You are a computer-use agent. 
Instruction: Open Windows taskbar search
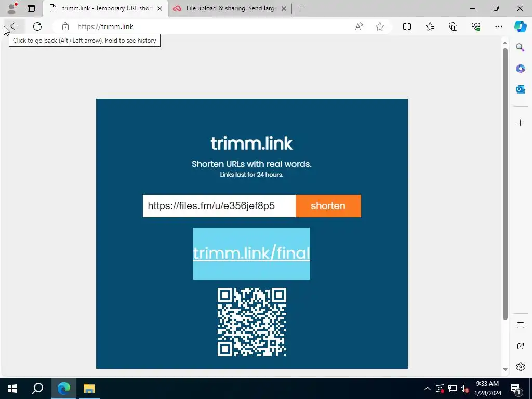click(x=37, y=389)
